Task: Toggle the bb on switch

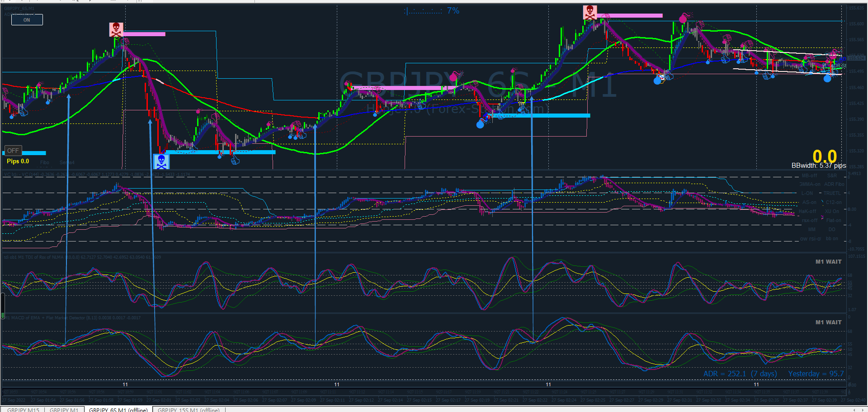Action: [x=832, y=238]
